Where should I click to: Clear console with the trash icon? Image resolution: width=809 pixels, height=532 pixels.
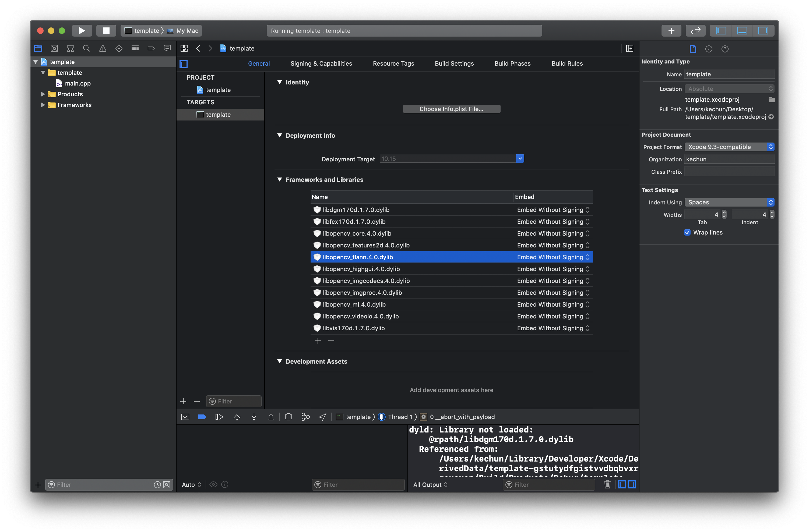607,484
